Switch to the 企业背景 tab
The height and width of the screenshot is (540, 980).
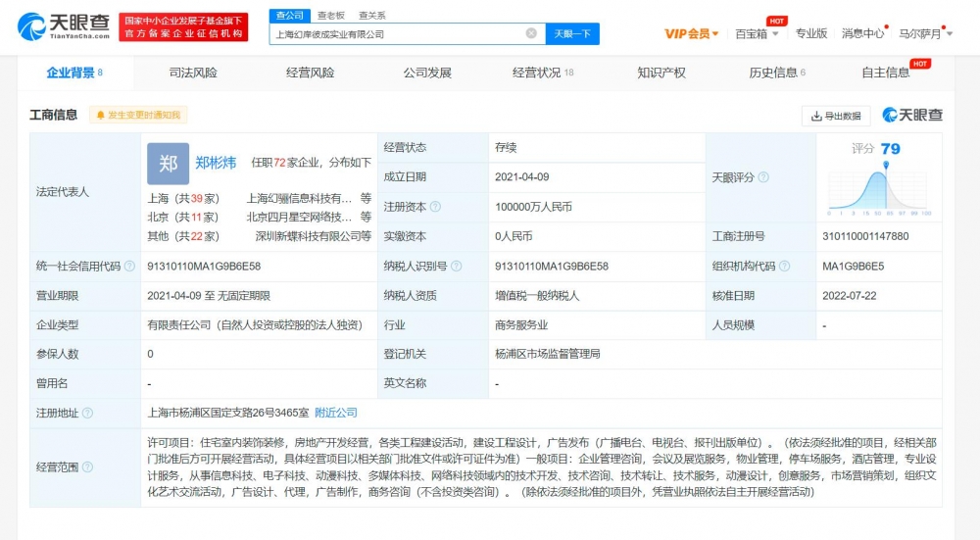coord(74,73)
